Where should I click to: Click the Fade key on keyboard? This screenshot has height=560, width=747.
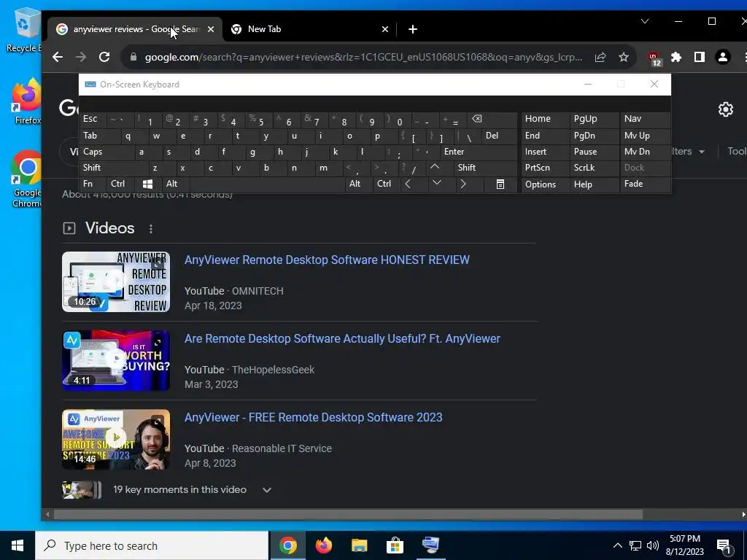645,184
